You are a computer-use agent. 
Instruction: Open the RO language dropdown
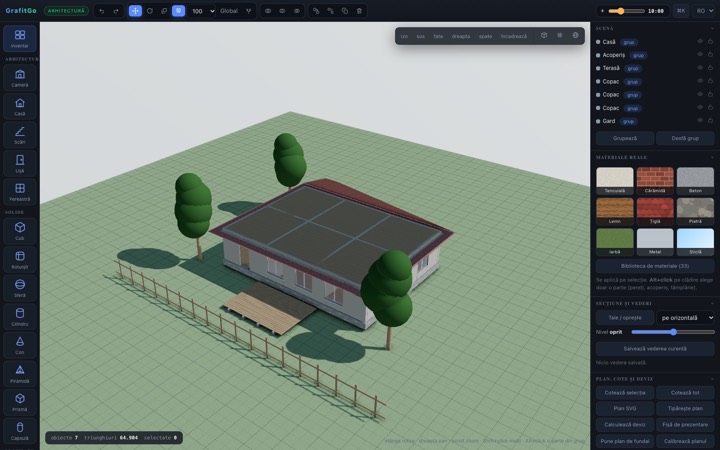coord(705,11)
